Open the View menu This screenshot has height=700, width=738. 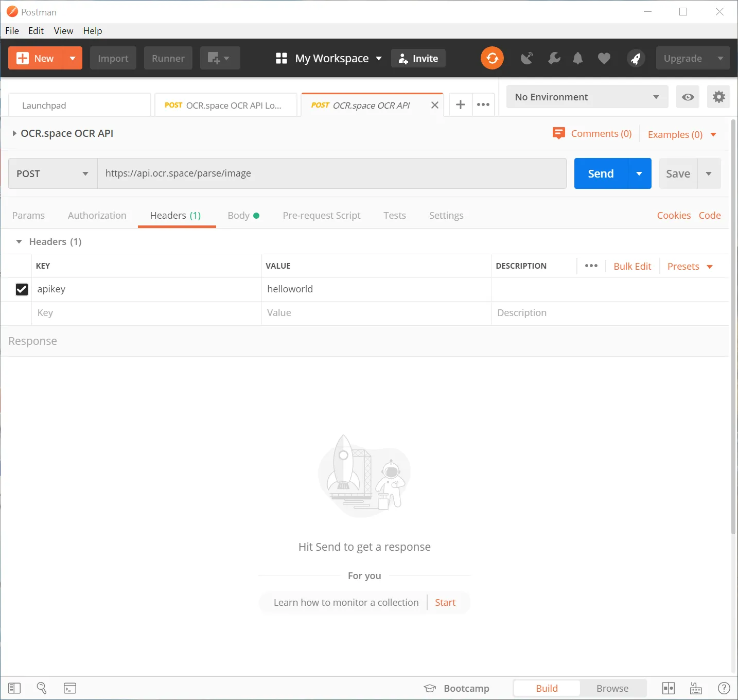(63, 31)
